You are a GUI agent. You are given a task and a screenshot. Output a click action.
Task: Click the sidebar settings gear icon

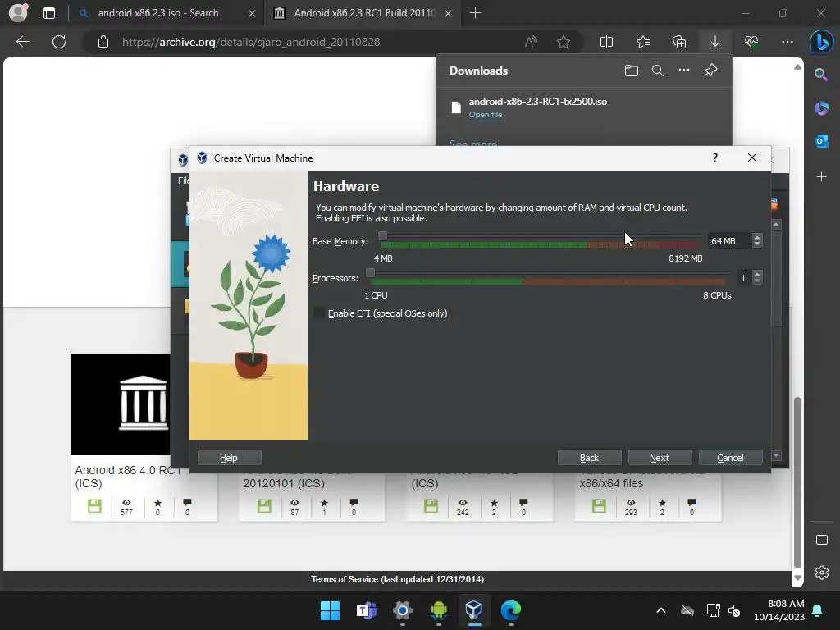pyautogui.click(x=822, y=573)
